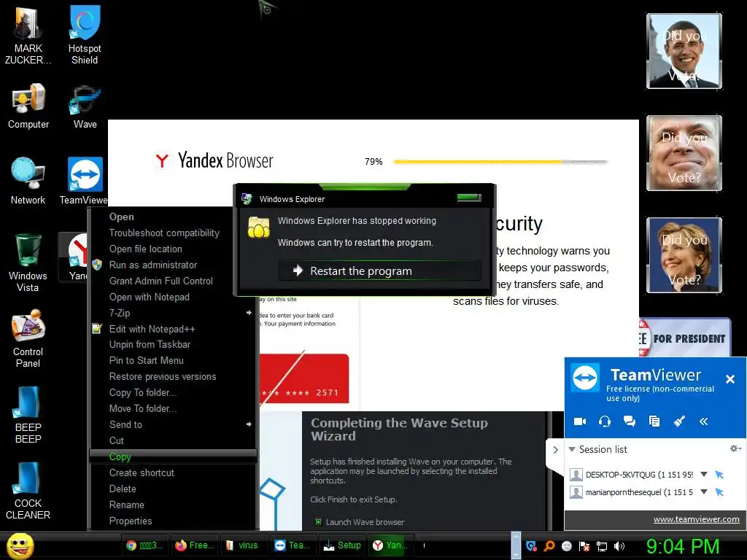Click remote control arrow for DESKTOP-5KVTQUG session

(x=719, y=474)
